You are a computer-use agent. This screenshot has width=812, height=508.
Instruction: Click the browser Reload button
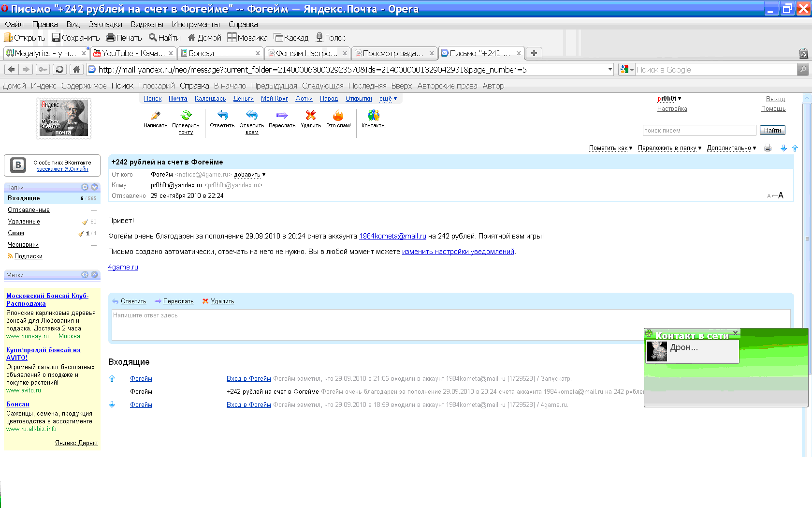(59, 70)
